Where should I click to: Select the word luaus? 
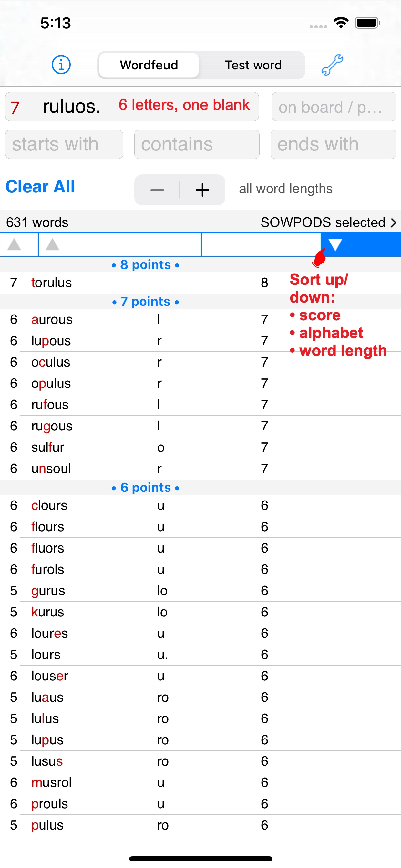47,697
